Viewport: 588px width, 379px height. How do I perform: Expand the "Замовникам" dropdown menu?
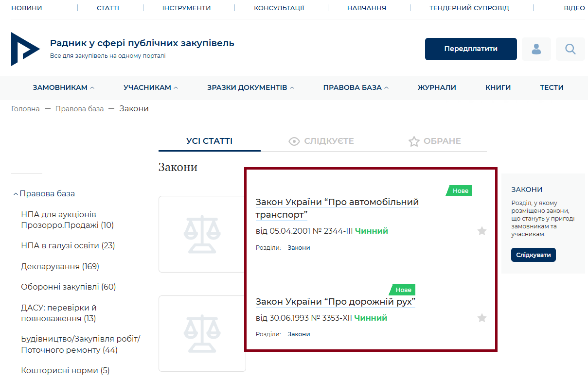tap(63, 88)
